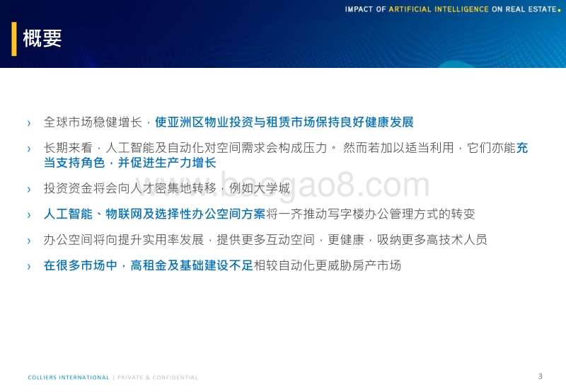The image size is (566, 392).
Task: Click footer text COLLIERS INTERNATIONAL
Action: point(69,378)
